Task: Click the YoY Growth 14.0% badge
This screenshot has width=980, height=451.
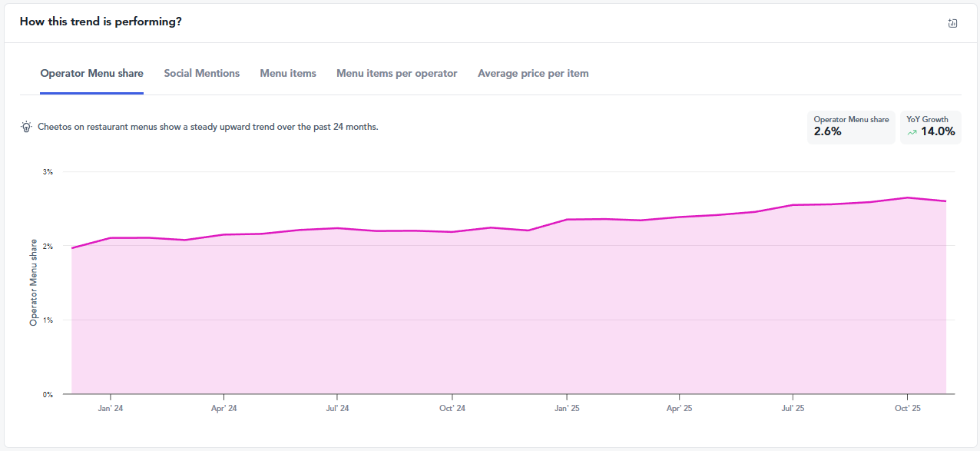Action: coord(930,127)
